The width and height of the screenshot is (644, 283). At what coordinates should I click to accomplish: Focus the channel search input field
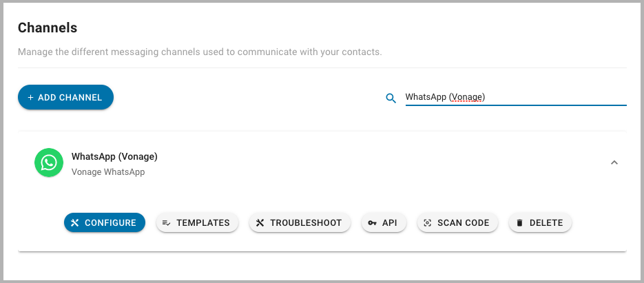point(516,97)
